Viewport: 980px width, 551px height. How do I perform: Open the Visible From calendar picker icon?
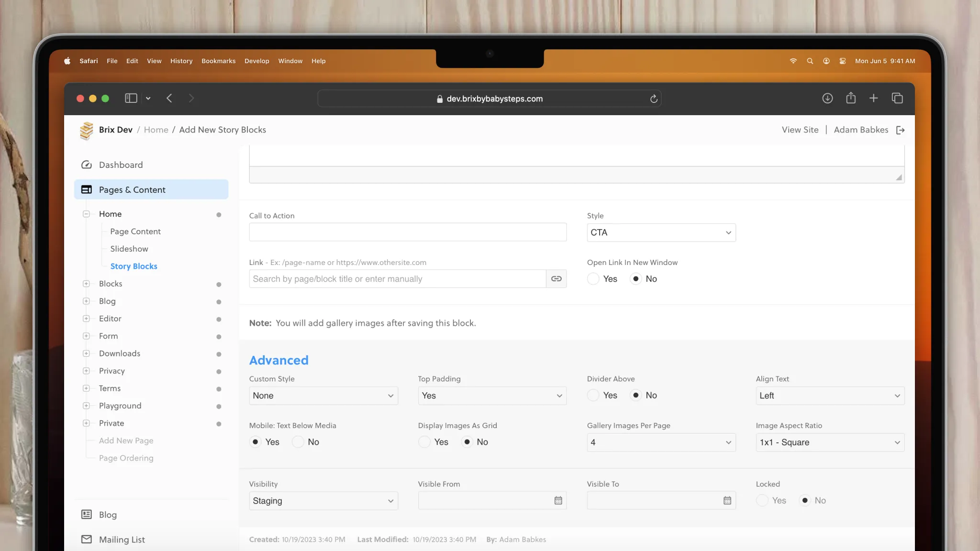tap(558, 500)
